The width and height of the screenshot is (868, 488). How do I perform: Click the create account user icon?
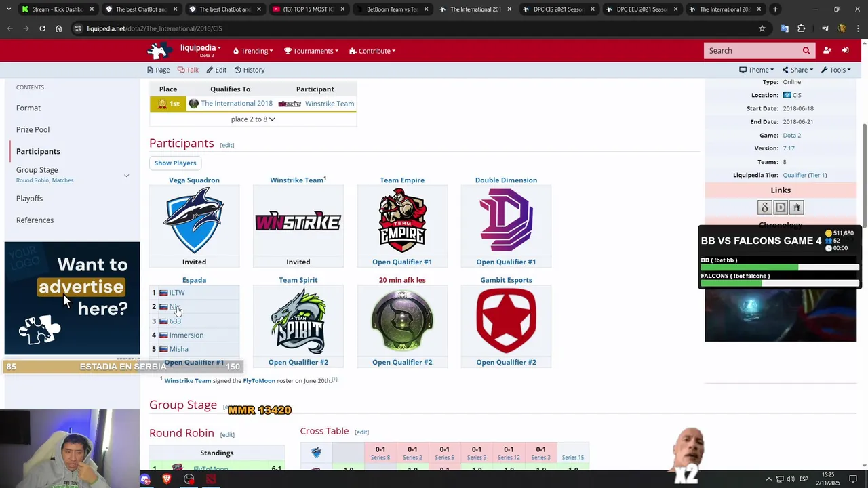(x=827, y=51)
